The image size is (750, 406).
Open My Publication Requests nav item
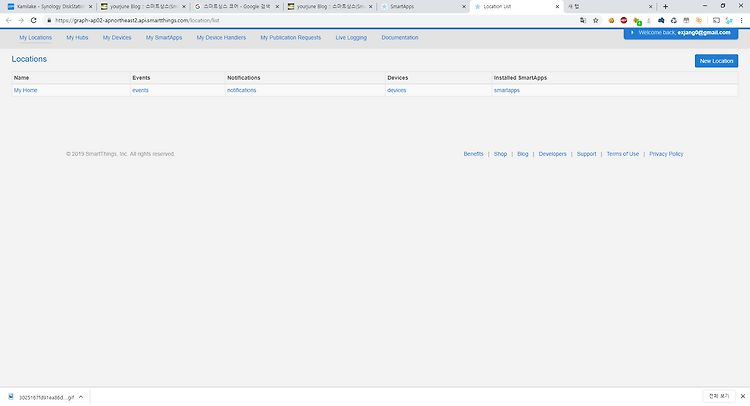290,37
